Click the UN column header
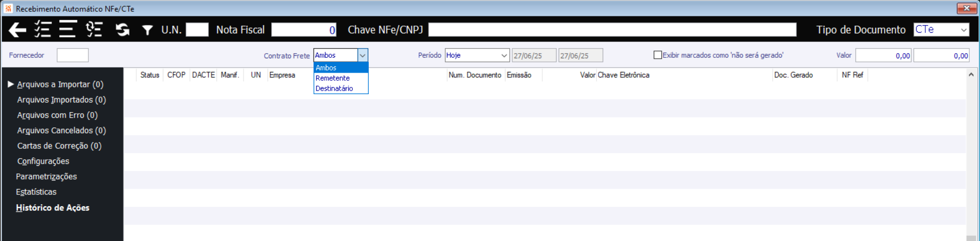This screenshot has height=241, width=980. [256, 75]
